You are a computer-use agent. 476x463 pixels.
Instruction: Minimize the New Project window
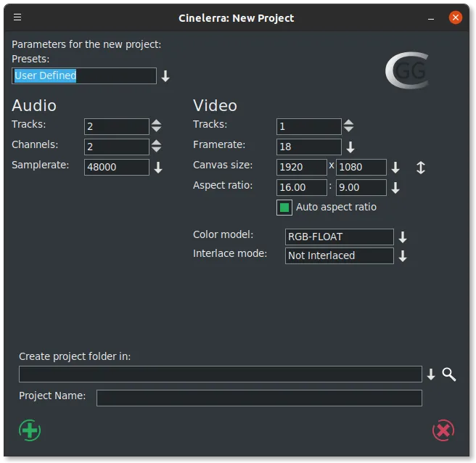pyautogui.click(x=431, y=18)
